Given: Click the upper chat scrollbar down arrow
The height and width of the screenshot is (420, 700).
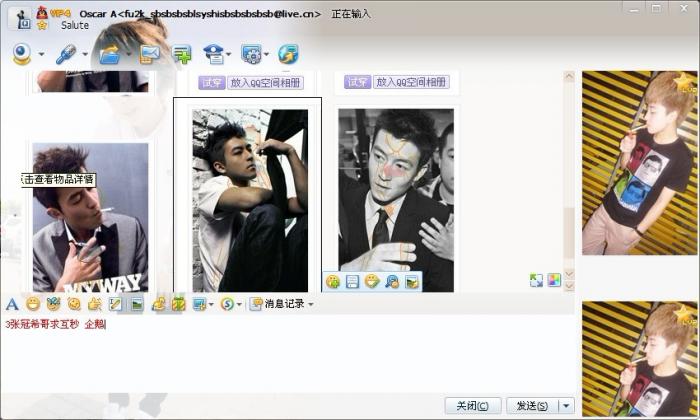Looking at the screenshot, I should coord(569,274).
